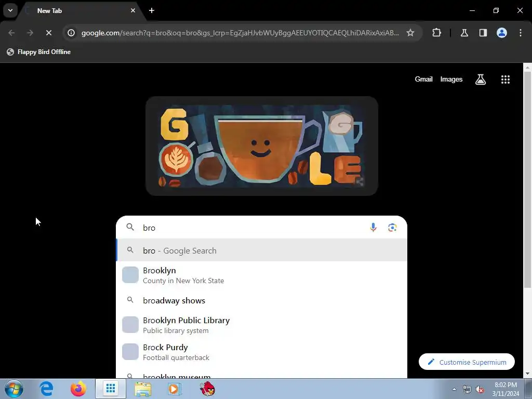
Task: Start voice search with microphone
Action: (x=373, y=228)
